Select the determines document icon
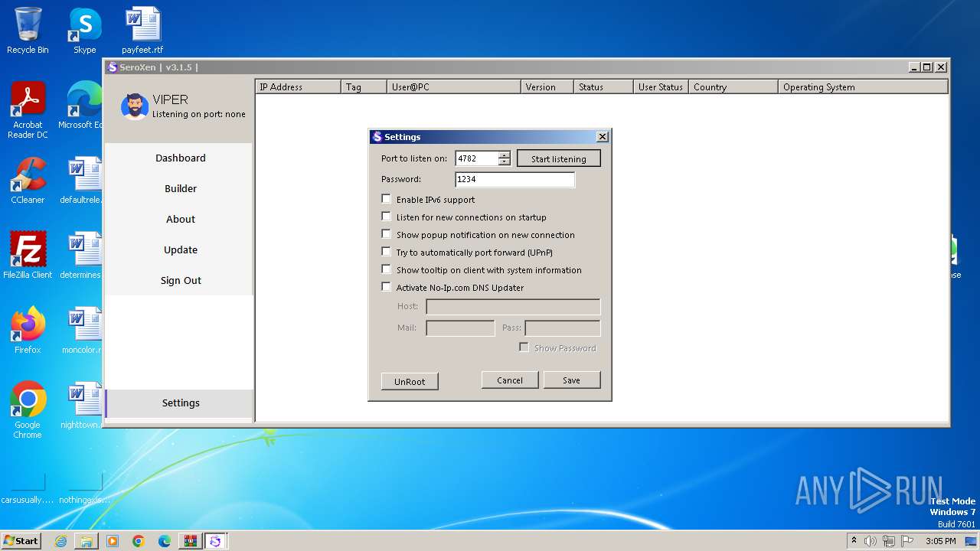Image resolution: width=980 pixels, height=551 pixels. 83,256
